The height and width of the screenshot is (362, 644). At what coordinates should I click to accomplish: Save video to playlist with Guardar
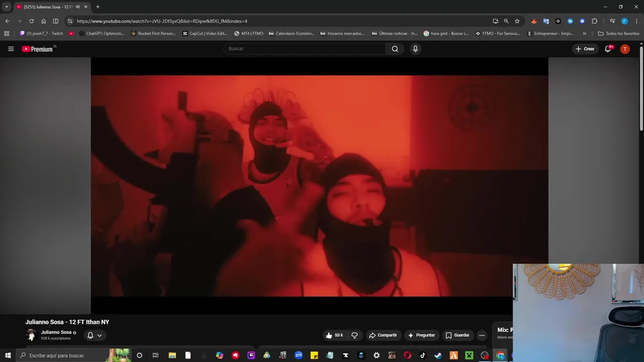[x=457, y=335]
